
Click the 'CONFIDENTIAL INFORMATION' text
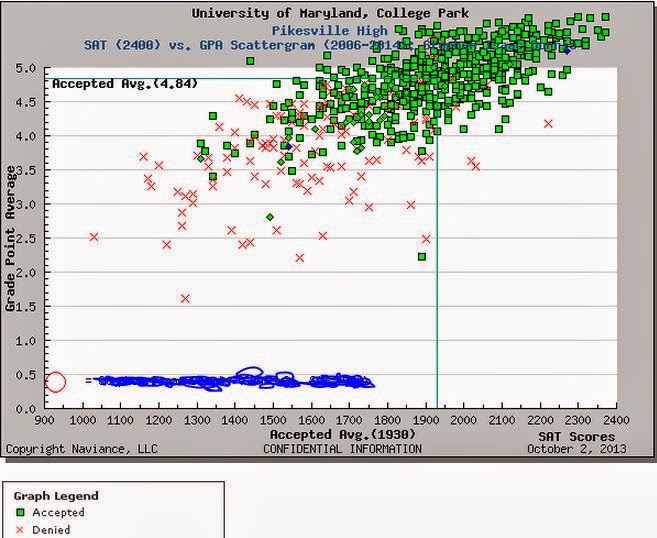click(x=342, y=449)
